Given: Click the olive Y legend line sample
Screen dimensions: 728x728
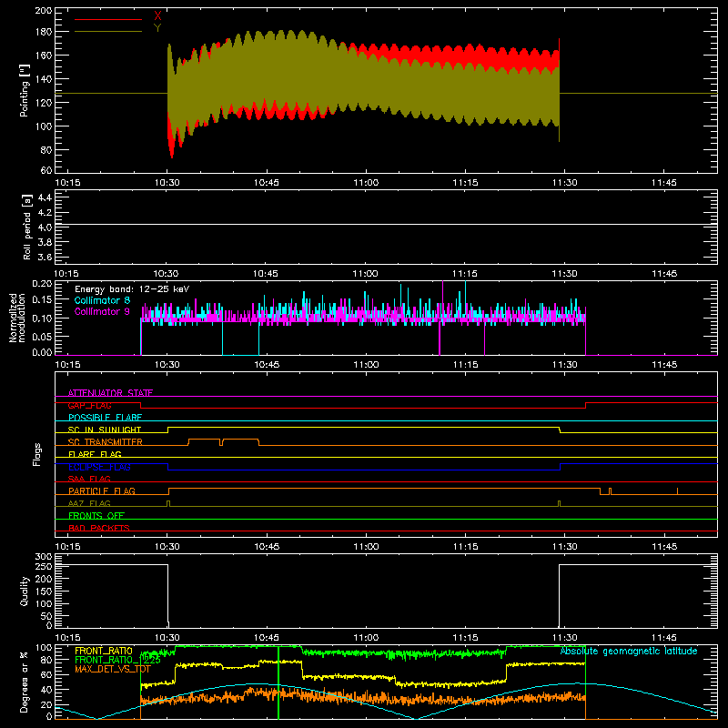Looking at the screenshot, I should pos(108,32).
